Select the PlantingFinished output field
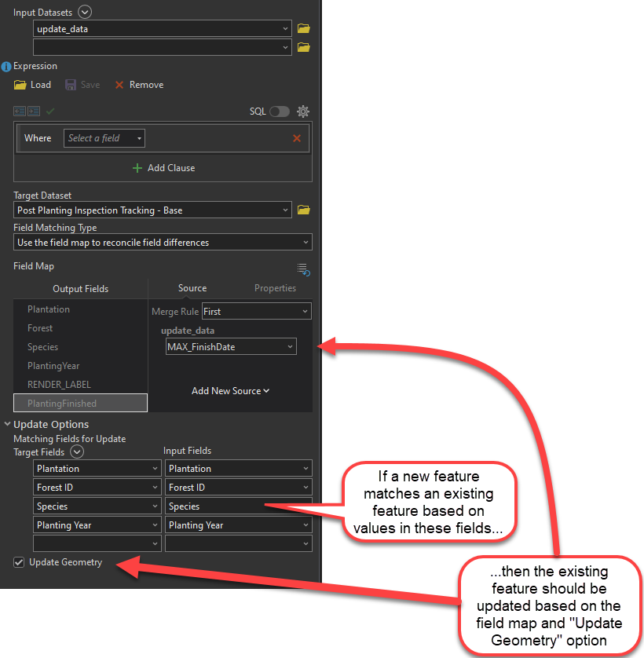 (80, 402)
